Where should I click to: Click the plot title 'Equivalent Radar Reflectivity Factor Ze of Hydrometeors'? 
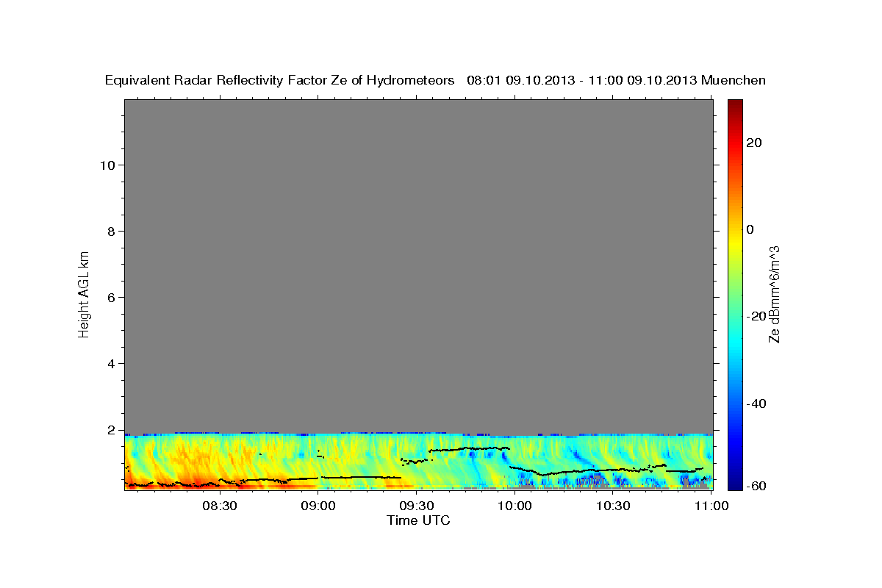tap(280, 80)
